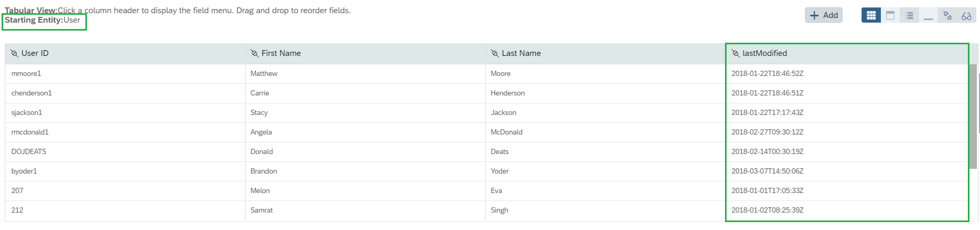Click the plug icon beside First Name header
Viewport: 980px width, 230px height.
coord(254,53)
